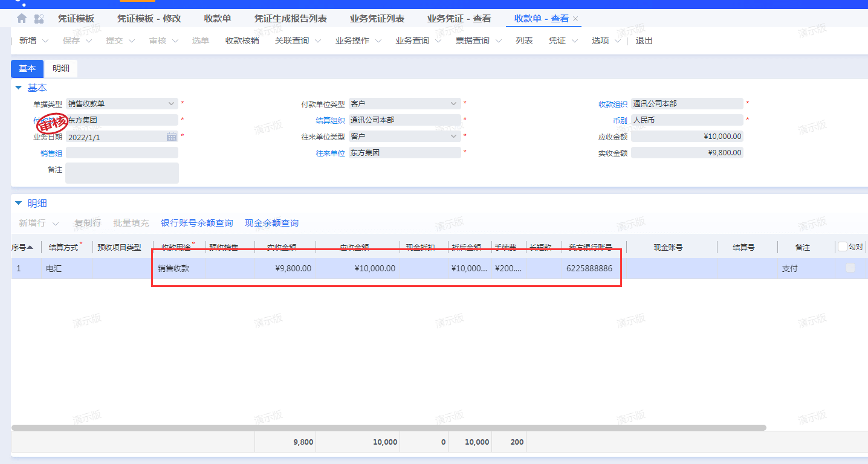Click the 收款核销 toolbar command
The width and height of the screenshot is (868, 464).
tap(242, 40)
